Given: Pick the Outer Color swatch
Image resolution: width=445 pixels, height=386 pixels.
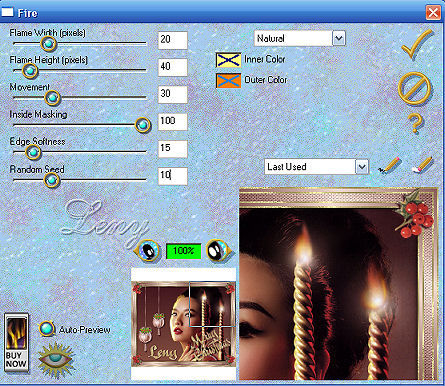Looking at the screenshot, I should tap(228, 81).
